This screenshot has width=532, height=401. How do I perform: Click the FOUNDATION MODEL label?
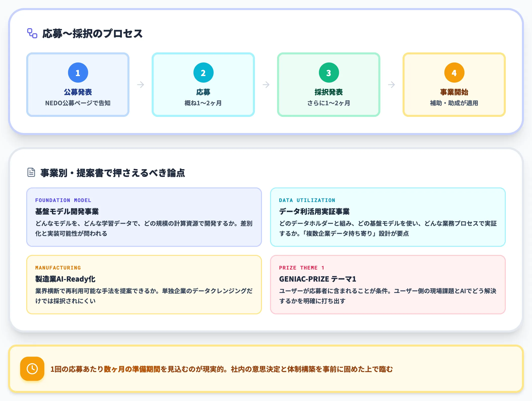[x=63, y=200]
